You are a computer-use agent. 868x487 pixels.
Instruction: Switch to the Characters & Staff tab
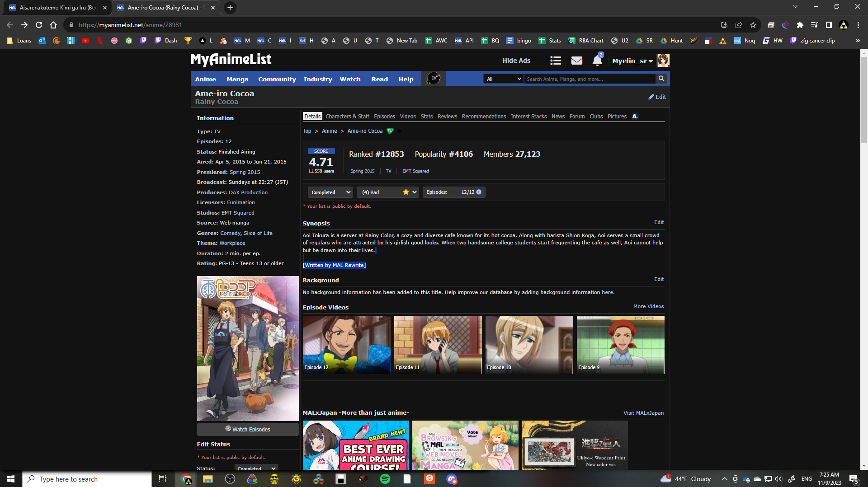347,117
